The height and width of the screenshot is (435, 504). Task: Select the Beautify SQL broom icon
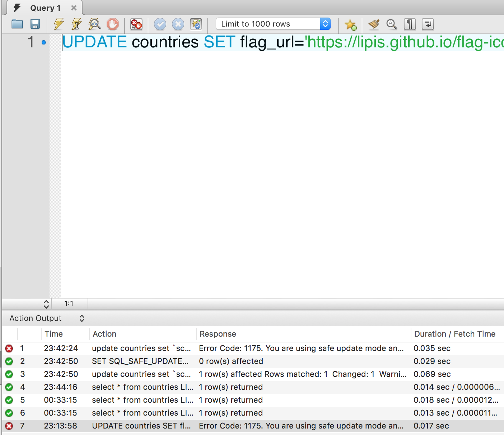pos(373,24)
